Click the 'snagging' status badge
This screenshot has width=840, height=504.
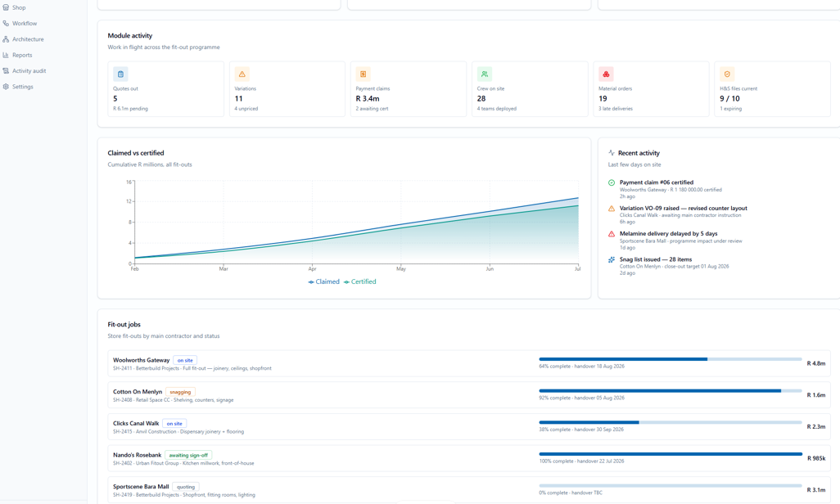coord(180,392)
